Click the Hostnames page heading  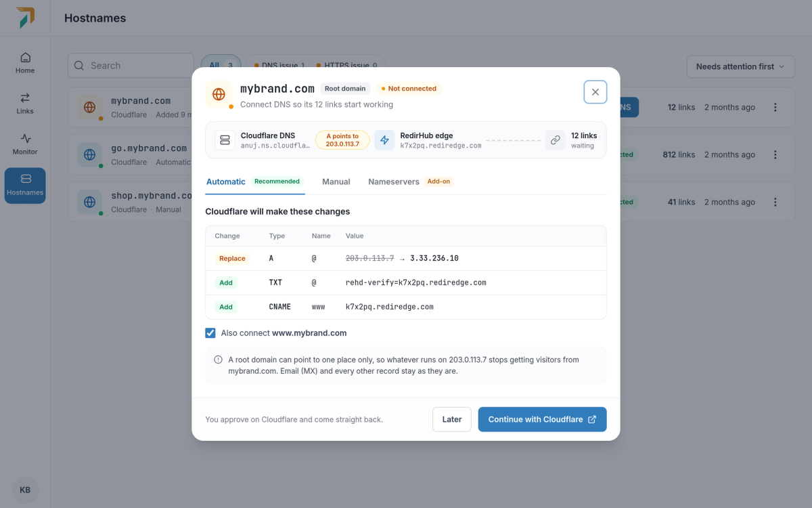[95, 18]
